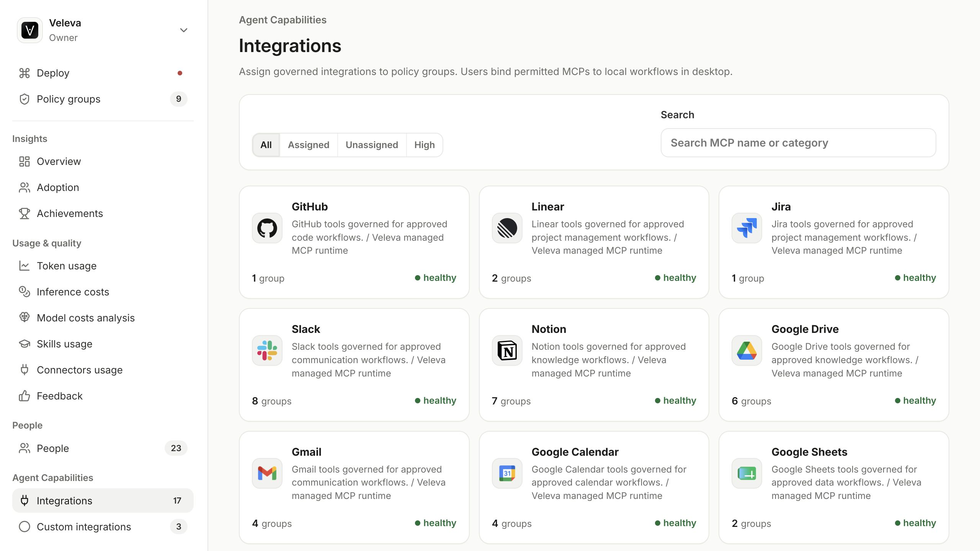
Task: Click the Gmail logo icon
Action: click(x=267, y=474)
